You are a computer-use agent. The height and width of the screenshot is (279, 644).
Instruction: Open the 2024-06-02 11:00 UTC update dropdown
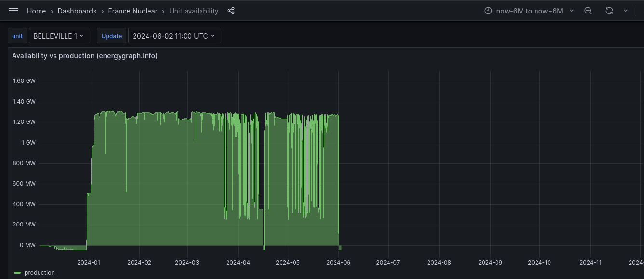(x=174, y=36)
